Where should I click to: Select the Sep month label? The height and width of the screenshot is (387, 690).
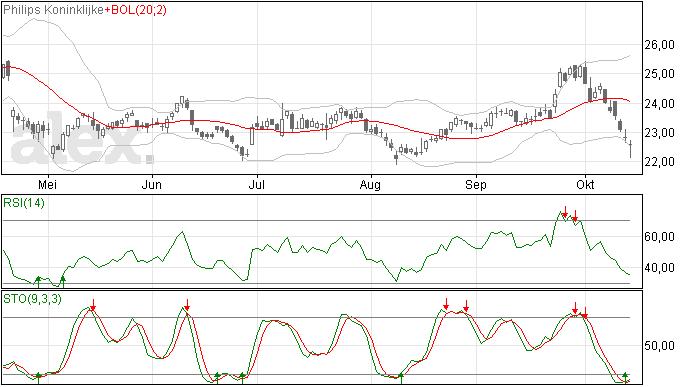pyautogui.click(x=476, y=184)
